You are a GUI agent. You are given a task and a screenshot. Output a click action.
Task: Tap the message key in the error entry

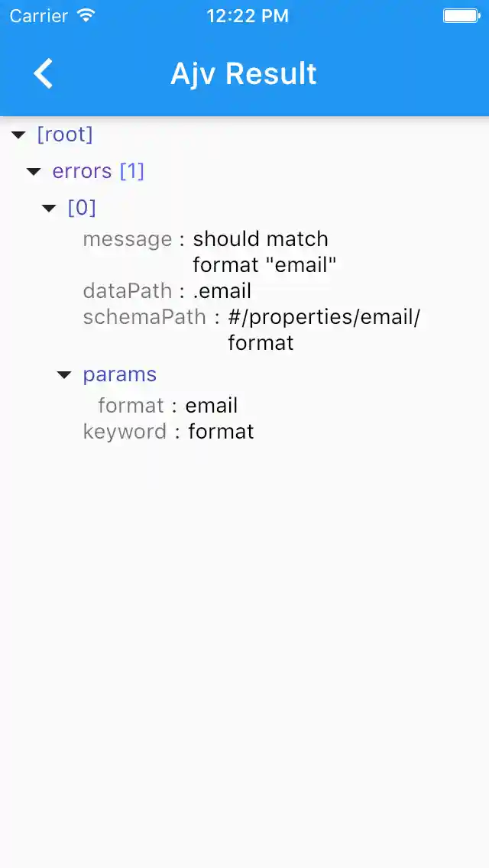pos(127,238)
